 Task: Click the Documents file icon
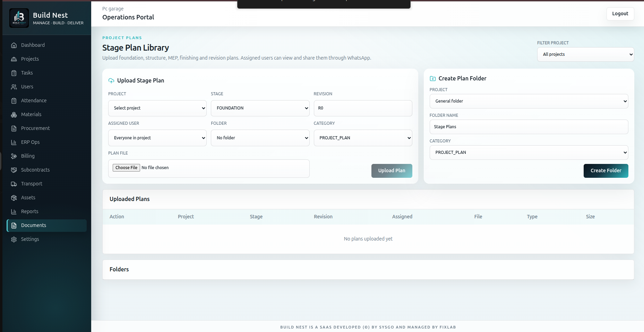14,225
